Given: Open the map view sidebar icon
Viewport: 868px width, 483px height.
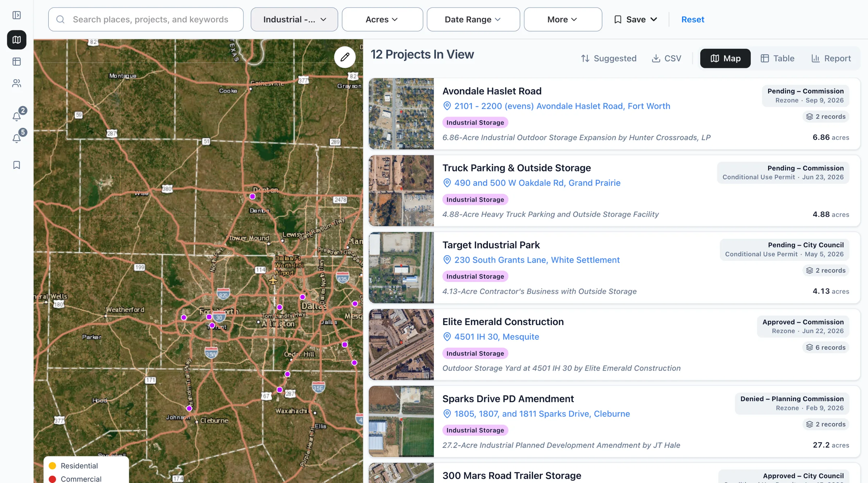Looking at the screenshot, I should pos(17,40).
